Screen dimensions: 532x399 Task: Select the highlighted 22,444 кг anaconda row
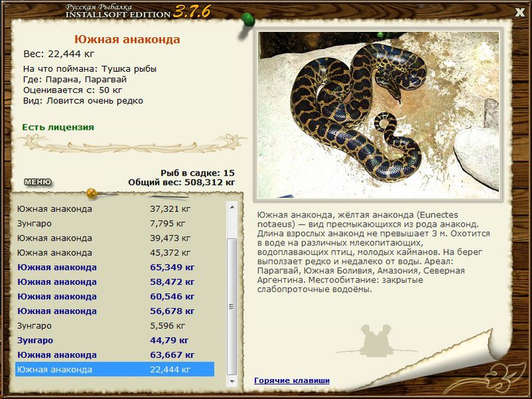114,370
